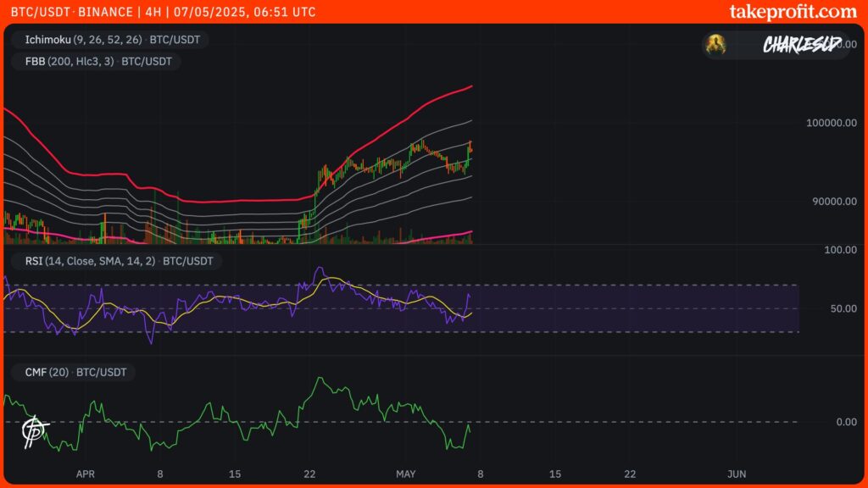Screen dimensions: 868x488
Task: Click the JUN label on the time axis
Action: click(x=736, y=474)
